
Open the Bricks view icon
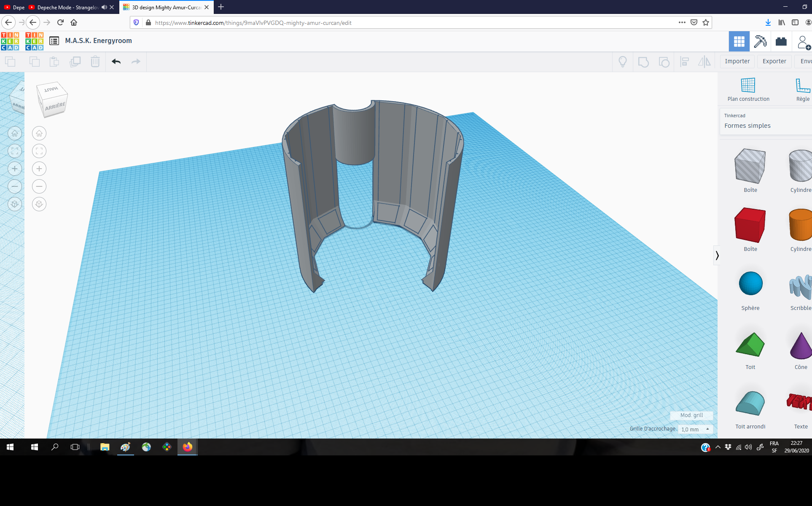coord(781,41)
